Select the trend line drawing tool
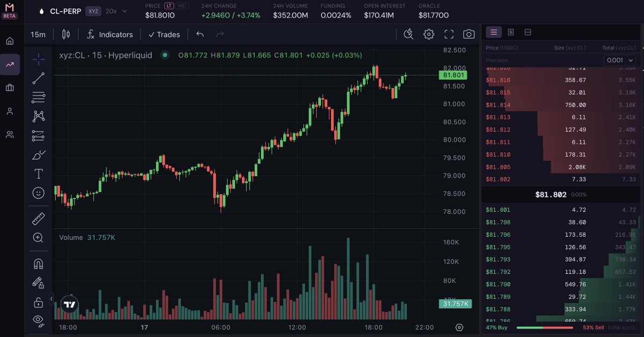The width and height of the screenshot is (644, 337). (38, 78)
